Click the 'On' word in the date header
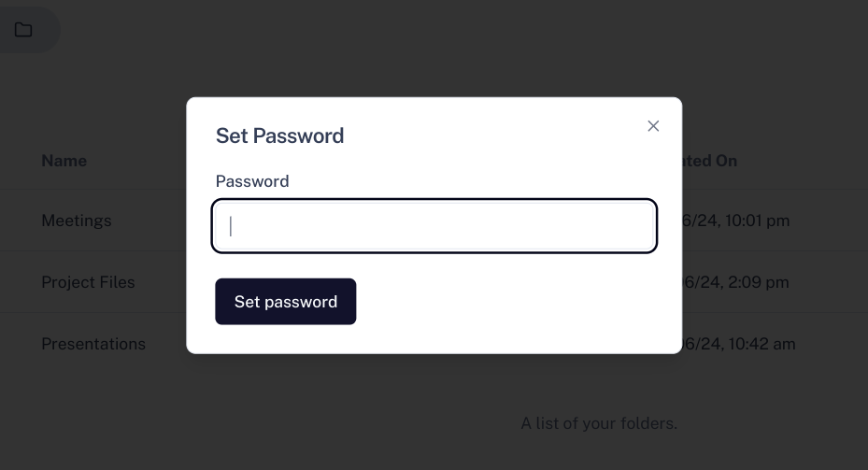This screenshot has width=868, height=470. click(x=726, y=161)
